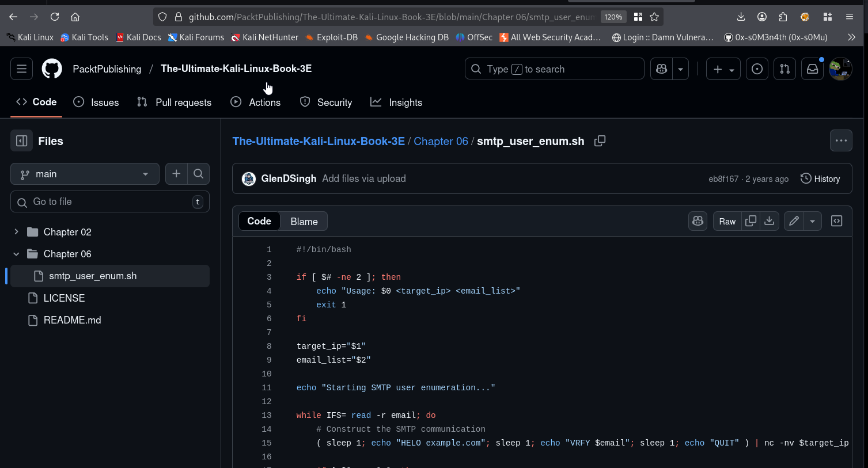
Task: Expand the Chapter 02 folder
Action: point(16,232)
